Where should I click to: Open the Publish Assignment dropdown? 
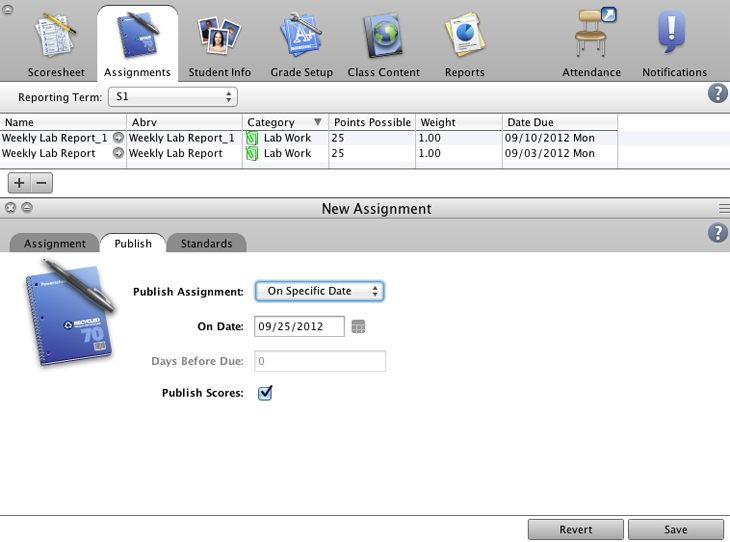[x=320, y=291]
